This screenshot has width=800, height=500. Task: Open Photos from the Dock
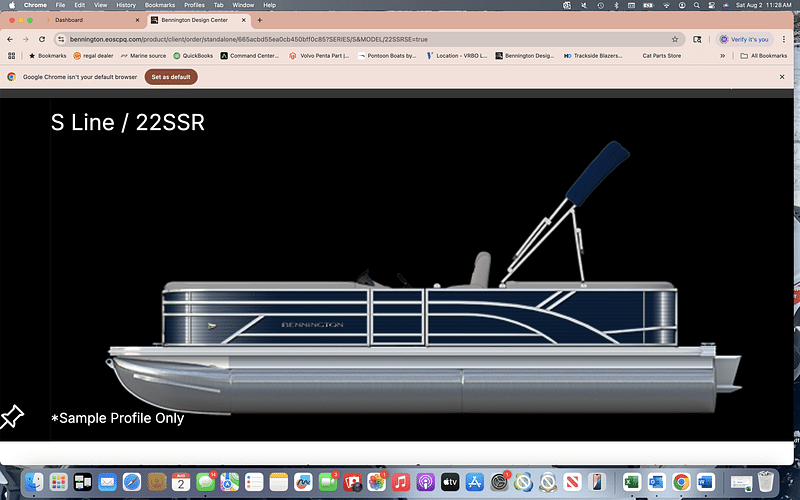coord(377,482)
